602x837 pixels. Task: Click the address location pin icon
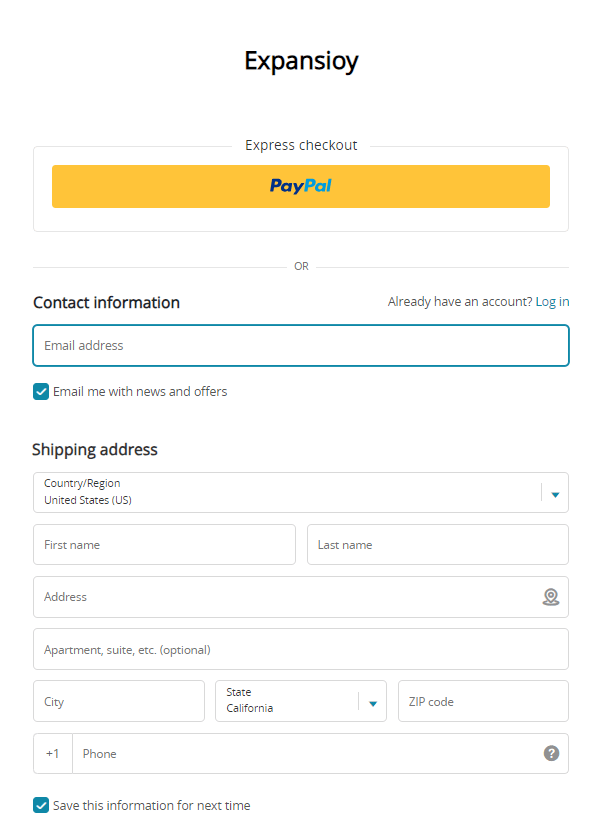pyautogui.click(x=550, y=597)
